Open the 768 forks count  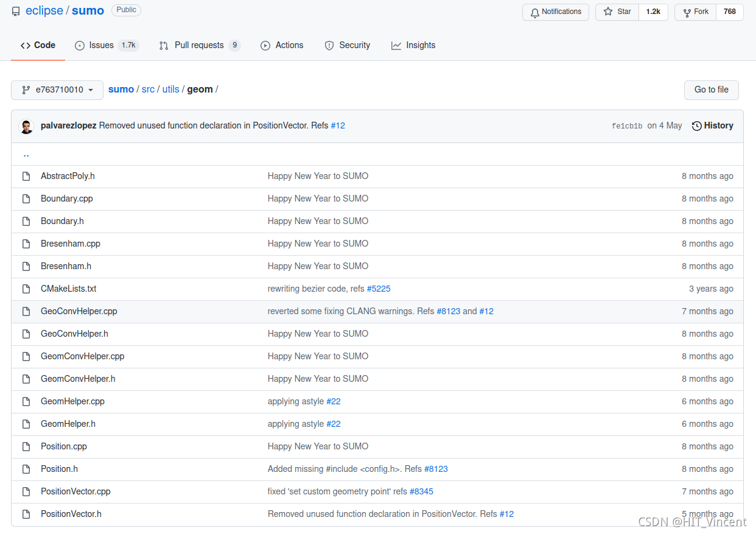click(x=730, y=12)
